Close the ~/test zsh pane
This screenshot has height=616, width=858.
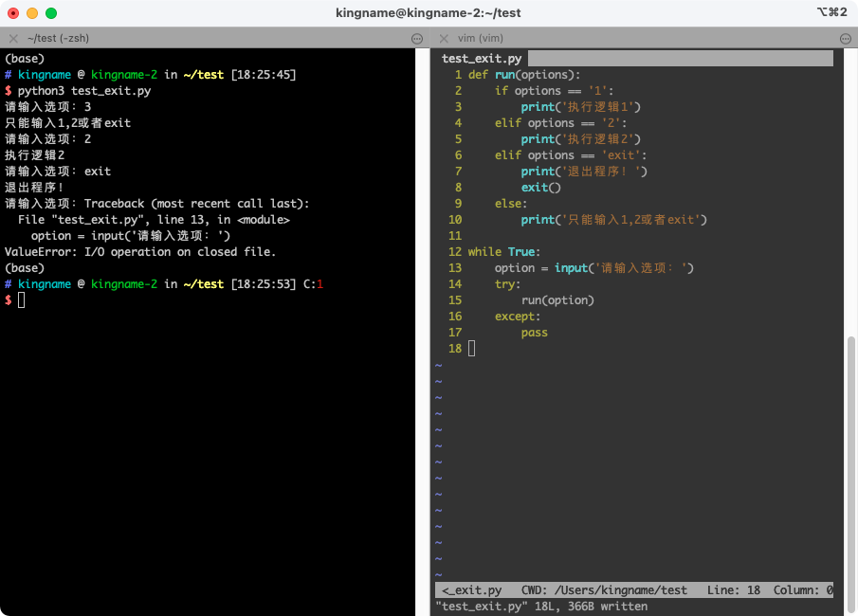tap(13, 39)
